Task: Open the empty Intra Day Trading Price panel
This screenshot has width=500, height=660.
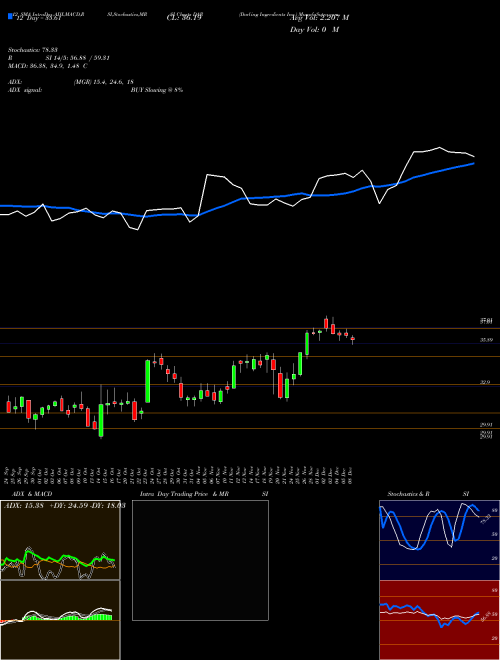Action: coord(200,560)
